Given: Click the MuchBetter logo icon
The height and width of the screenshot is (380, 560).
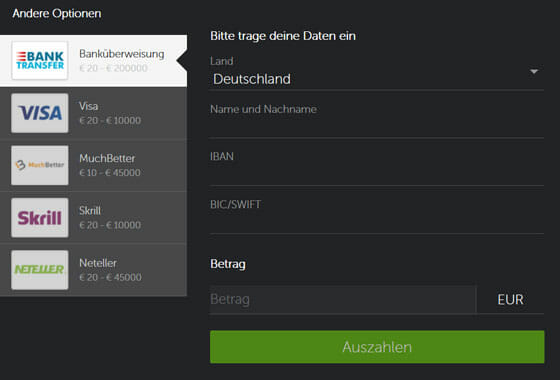Looking at the screenshot, I should 40,165.
